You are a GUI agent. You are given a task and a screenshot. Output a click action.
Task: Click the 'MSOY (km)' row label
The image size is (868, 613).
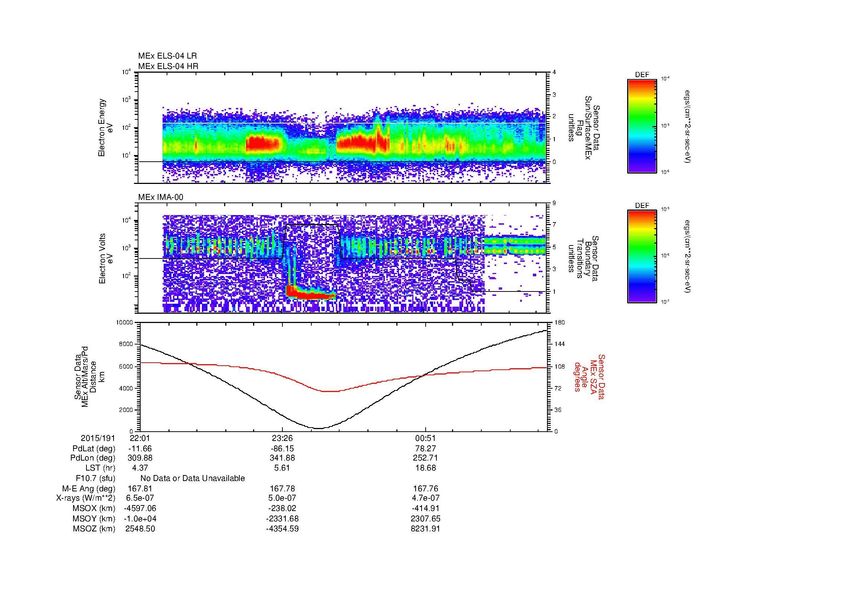pos(94,518)
